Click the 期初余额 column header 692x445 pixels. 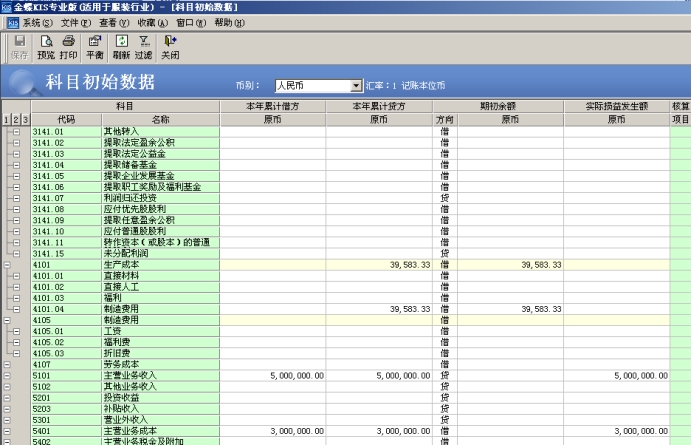[498, 106]
